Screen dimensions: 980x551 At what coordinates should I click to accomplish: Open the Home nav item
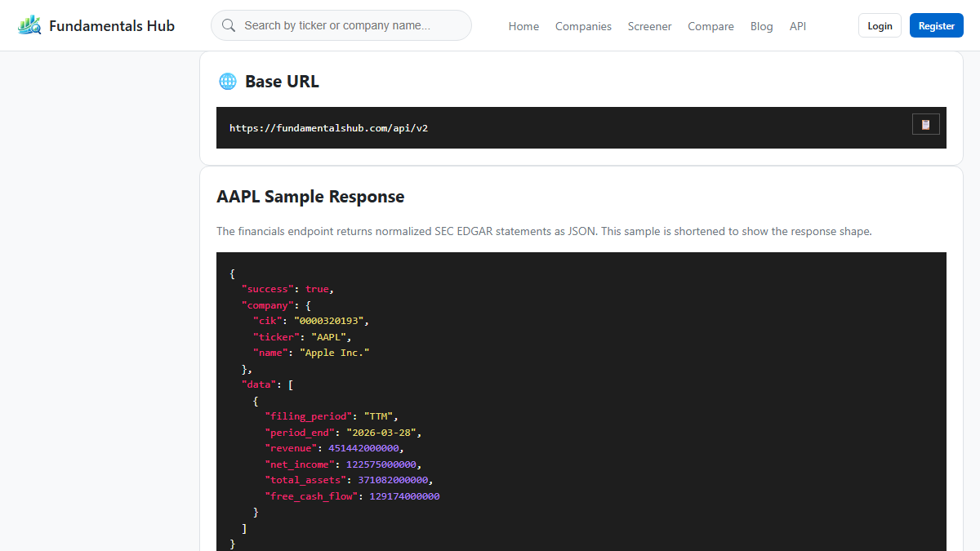click(523, 26)
